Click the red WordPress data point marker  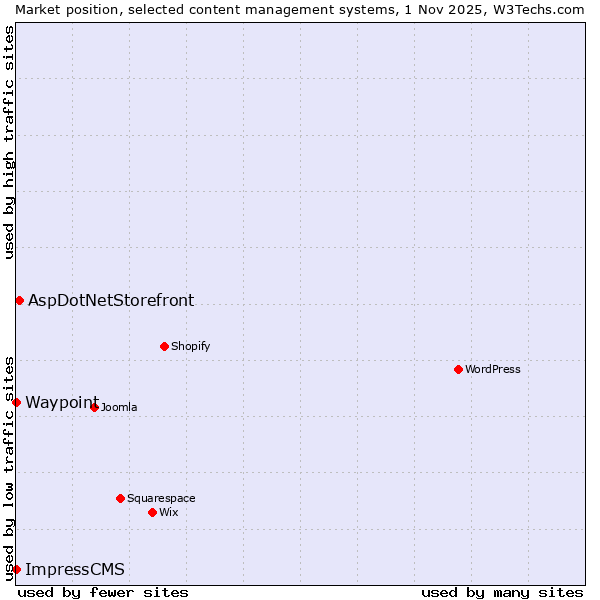point(458,369)
